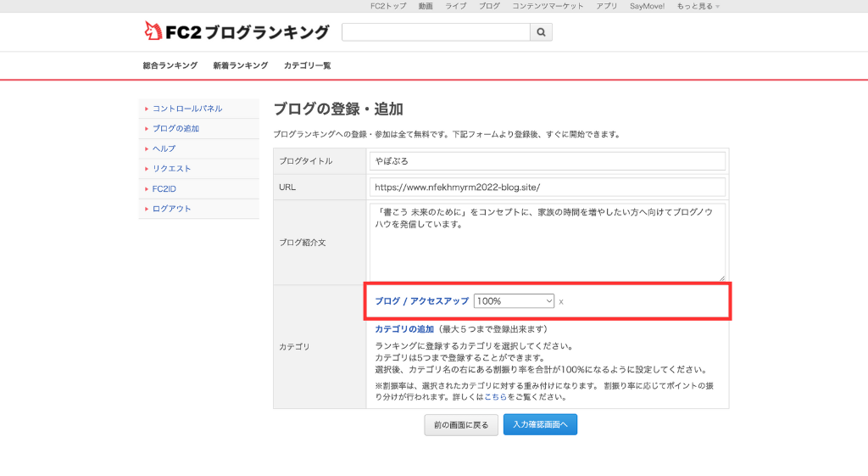Select ブログの追加 in sidebar
The width and height of the screenshot is (868, 476).
175,129
